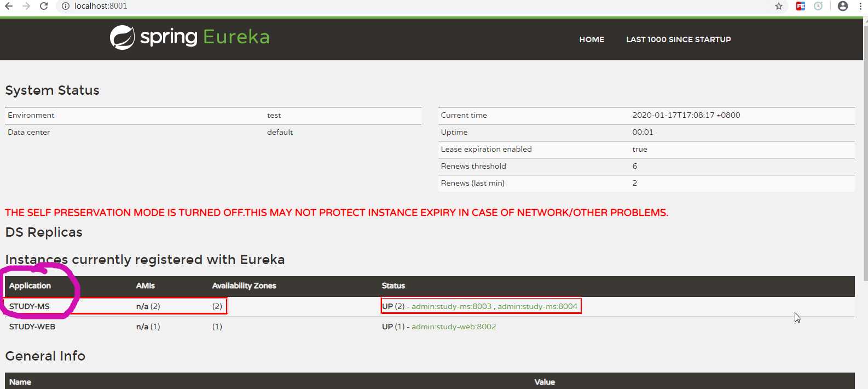Viewport: 868px width, 389px height.
Task: Bookmark this page with the star icon
Action: click(x=779, y=6)
